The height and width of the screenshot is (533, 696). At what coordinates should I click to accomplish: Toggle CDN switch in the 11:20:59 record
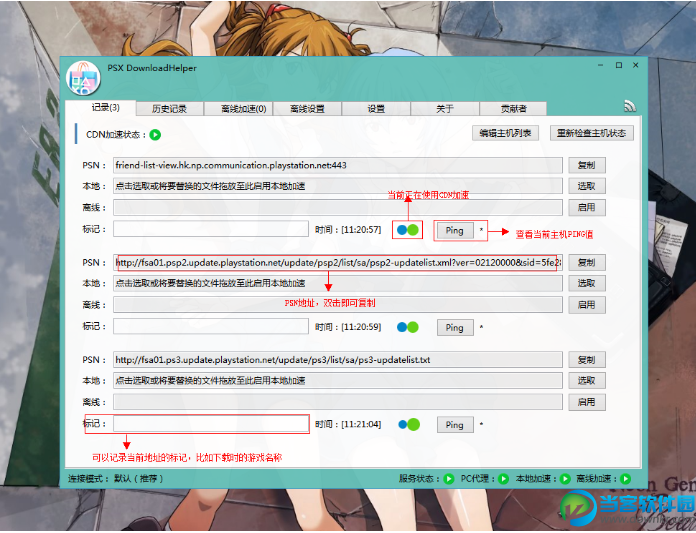tap(408, 327)
